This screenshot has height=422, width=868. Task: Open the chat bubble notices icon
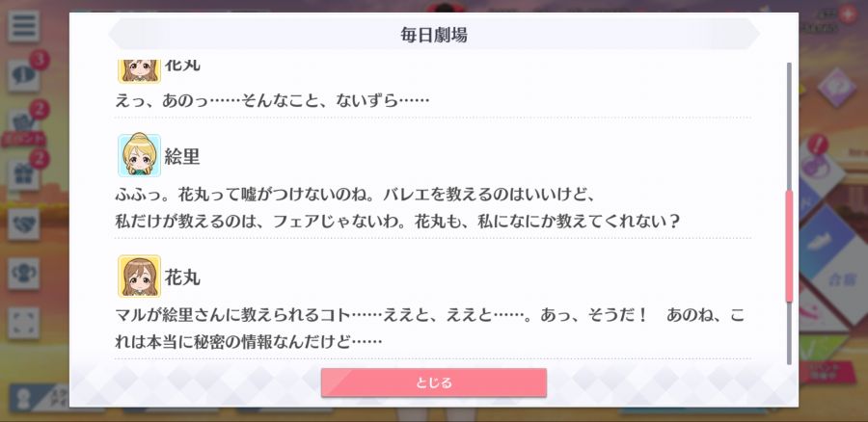click(x=24, y=76)
